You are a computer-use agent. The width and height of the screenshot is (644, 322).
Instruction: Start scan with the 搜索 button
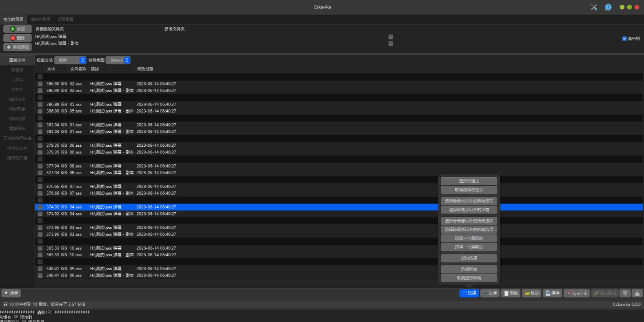click(11, 293)
